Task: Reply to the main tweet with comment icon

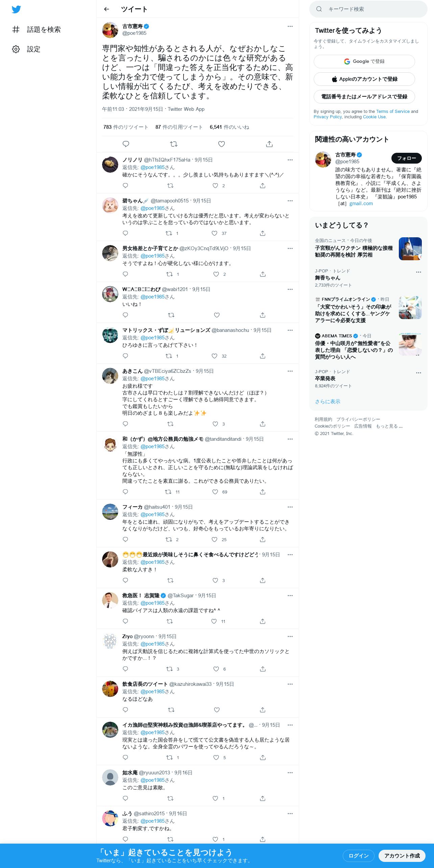Action: 126,144
